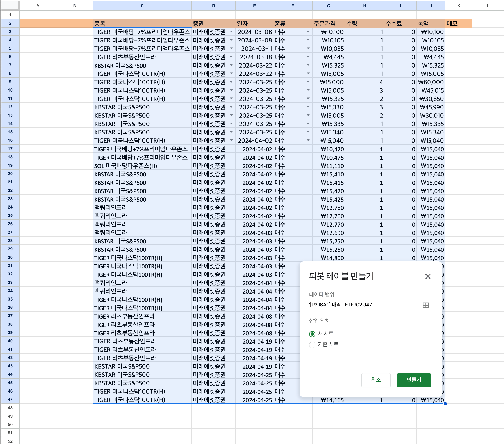The image size is (504, 444).
Task: Click the 총액 header cell
Action: point(431,23)
